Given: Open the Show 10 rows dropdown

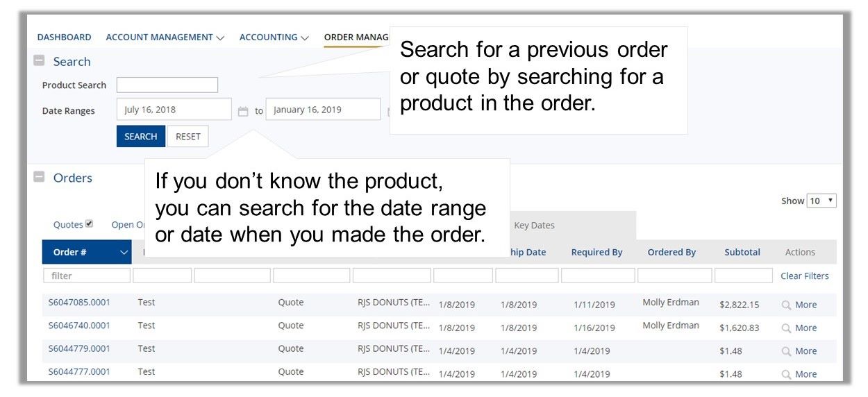Looking at the screenshot, I should point(821,201).
